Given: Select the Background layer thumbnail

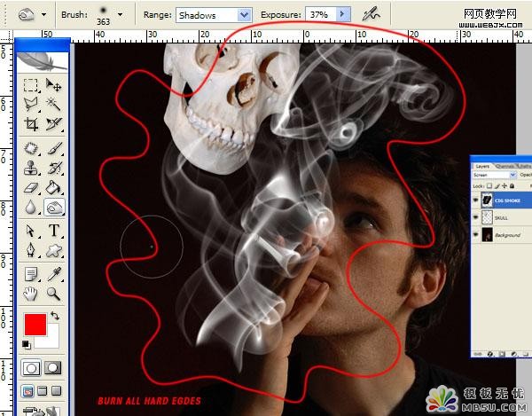Looking at the screenshot, I should point(487,235).
